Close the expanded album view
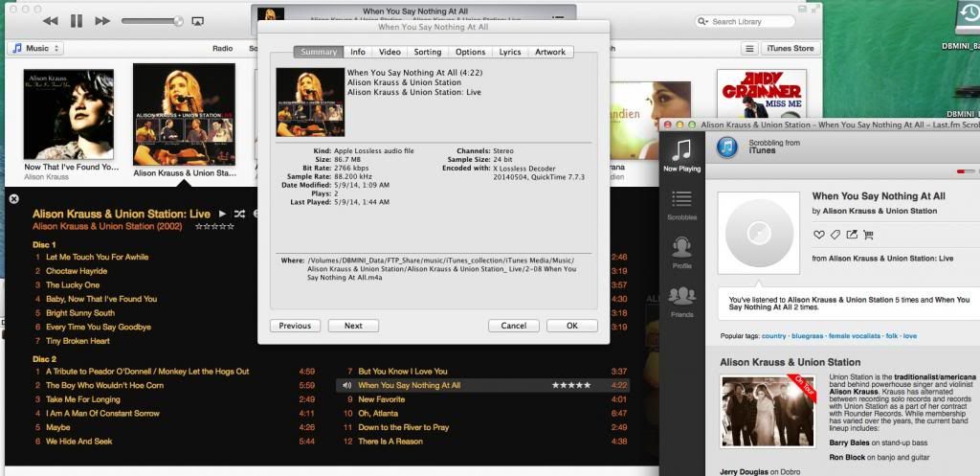This screenshot has height=476, width=980. [x=13, y=199]
